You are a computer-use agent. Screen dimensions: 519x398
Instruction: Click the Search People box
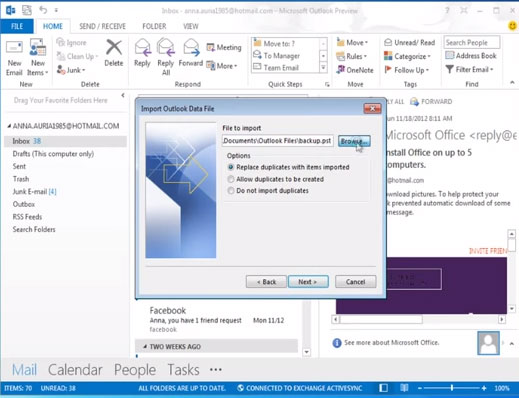[472, 42]
